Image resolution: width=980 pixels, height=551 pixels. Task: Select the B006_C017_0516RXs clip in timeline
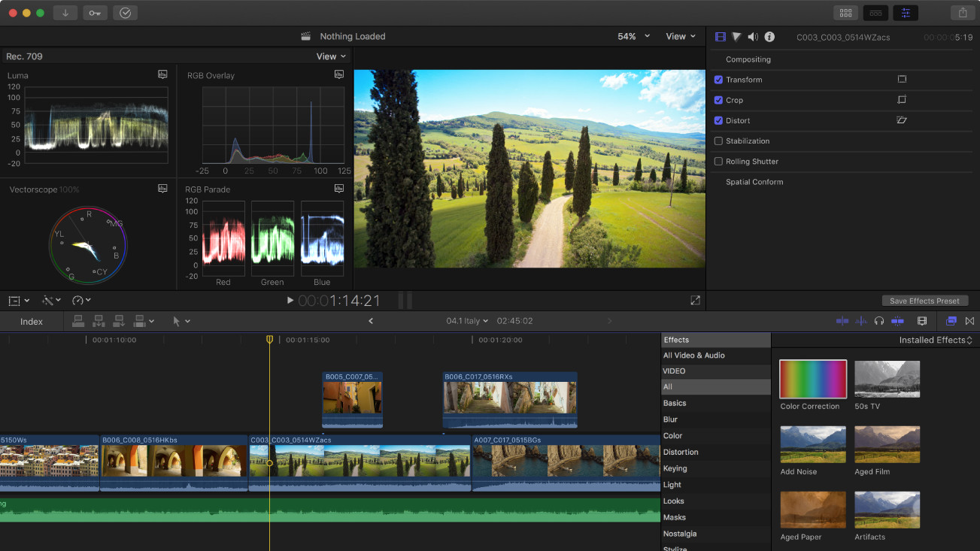click(510, 398)
